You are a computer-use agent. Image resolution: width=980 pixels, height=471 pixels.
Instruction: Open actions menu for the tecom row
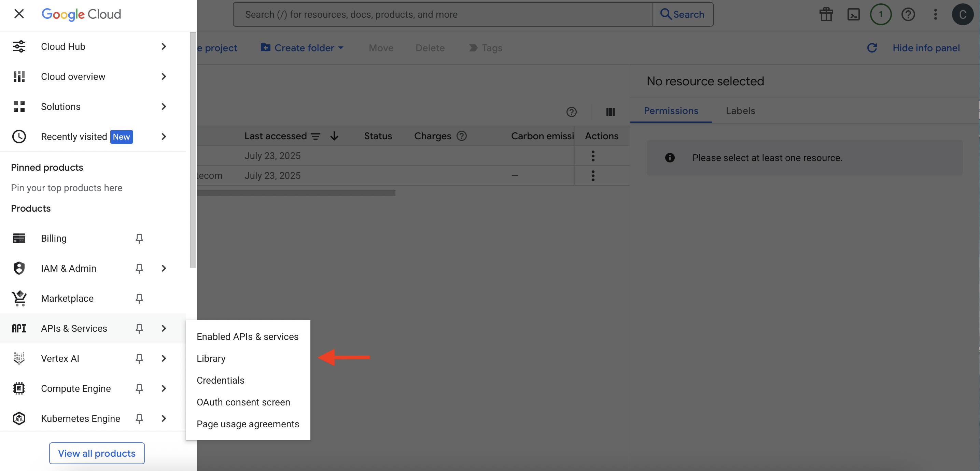point(593,176)
